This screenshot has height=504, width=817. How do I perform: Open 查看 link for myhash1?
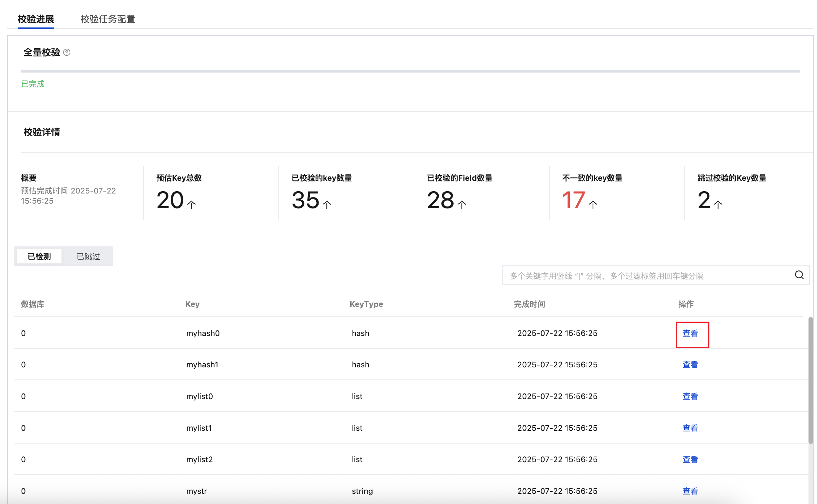(690, 365)
